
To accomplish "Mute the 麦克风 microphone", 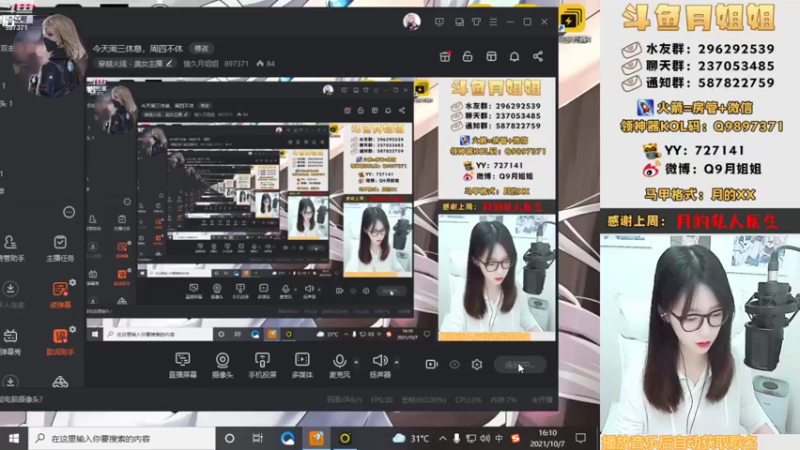I will pyautogui.click(x=339, y=365).
